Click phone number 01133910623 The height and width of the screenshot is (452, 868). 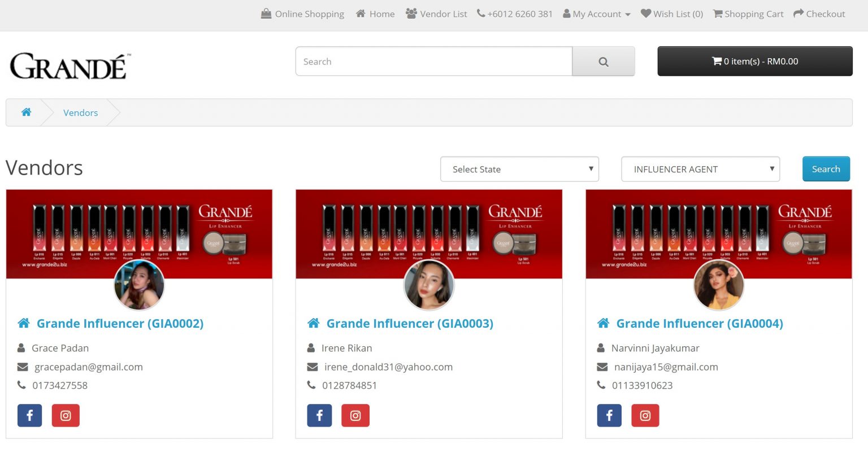pyautogui.click(x=643, y=385)
